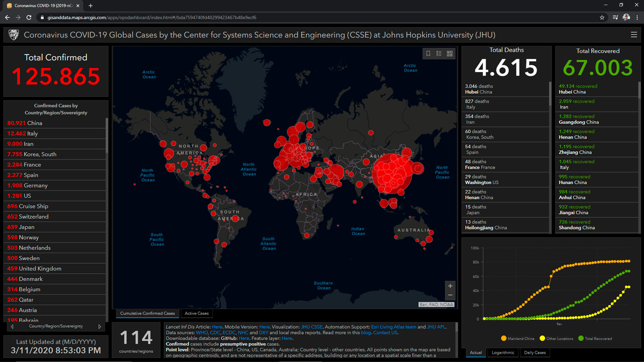Click the Total Recovered list scrollbar
This screenshot has width=644, height=362.
tap(639, 90)
